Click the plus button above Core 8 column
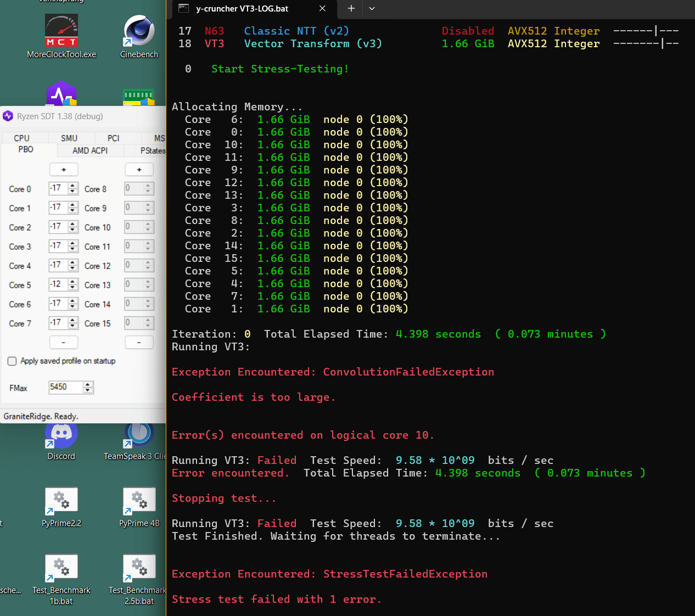The image size is (695, 616). 139,170
